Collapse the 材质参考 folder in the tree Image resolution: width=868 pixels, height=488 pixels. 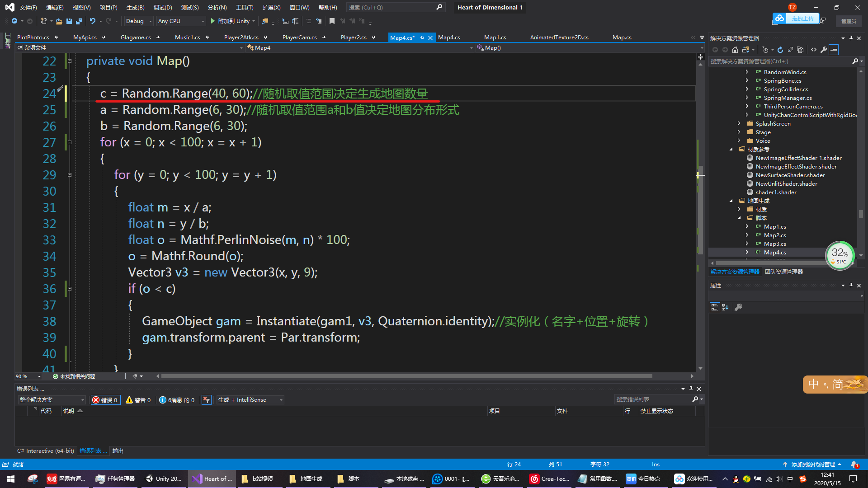[x=731, y=150]
